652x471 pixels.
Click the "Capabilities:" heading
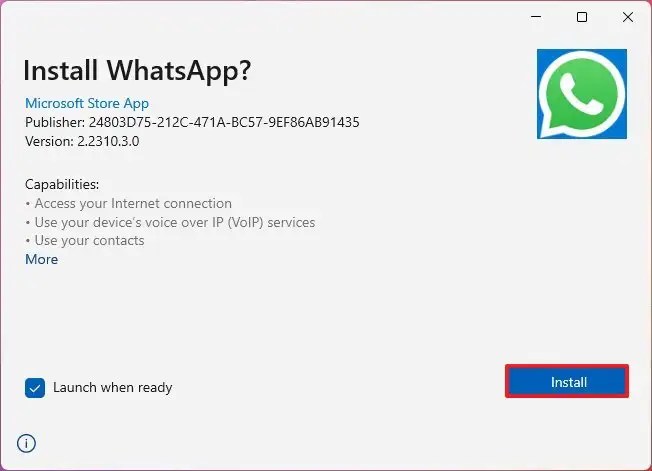[x=62, y=184]
